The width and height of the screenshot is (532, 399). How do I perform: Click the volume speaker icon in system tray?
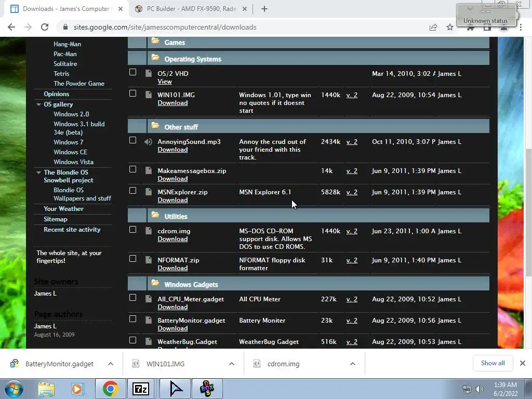(x=480, y=389)
